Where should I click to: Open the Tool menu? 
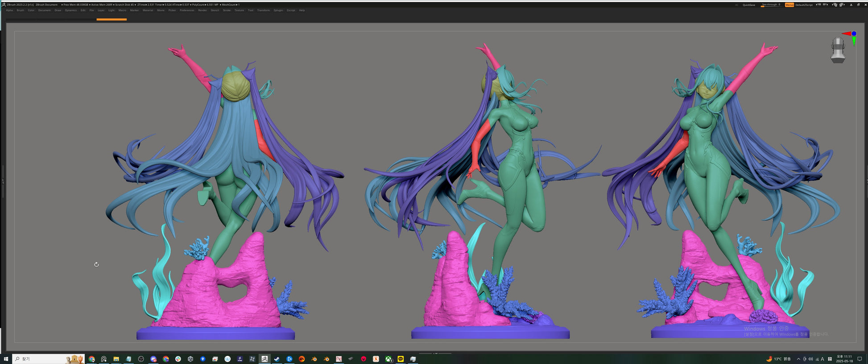[250, 10]
